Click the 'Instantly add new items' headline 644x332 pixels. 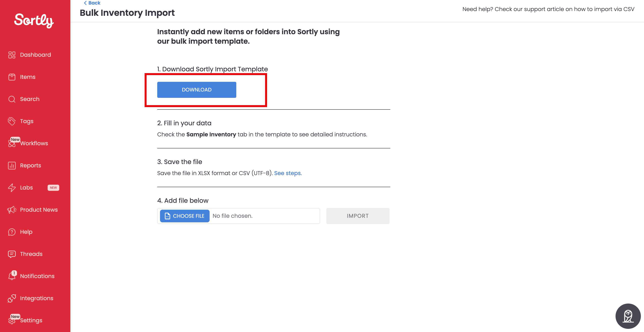tap(248, 37)
